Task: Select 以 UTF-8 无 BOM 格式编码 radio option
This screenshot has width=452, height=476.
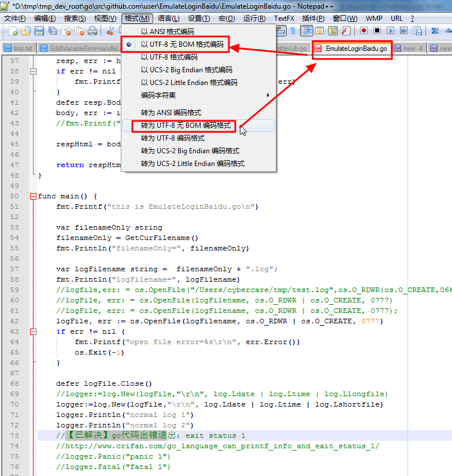Action: pos(182,45)
